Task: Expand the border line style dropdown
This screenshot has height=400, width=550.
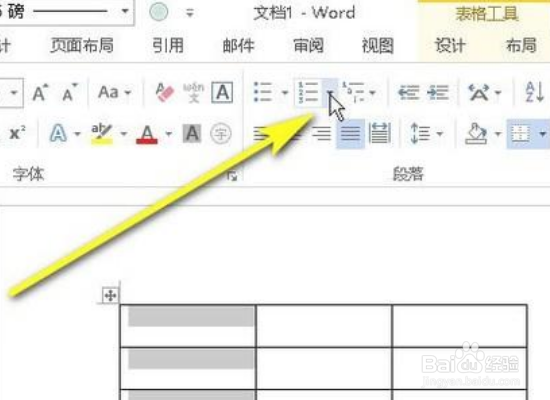Action: [x=125, y=11]
